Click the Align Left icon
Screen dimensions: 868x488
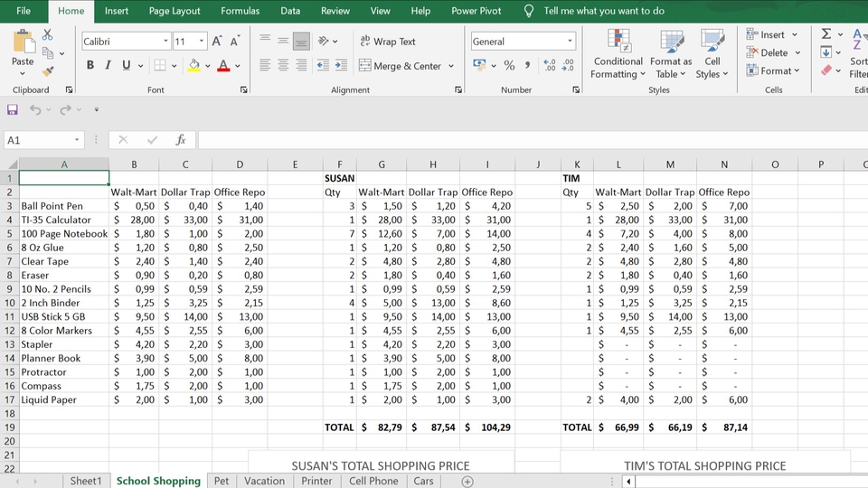(265, 65)
